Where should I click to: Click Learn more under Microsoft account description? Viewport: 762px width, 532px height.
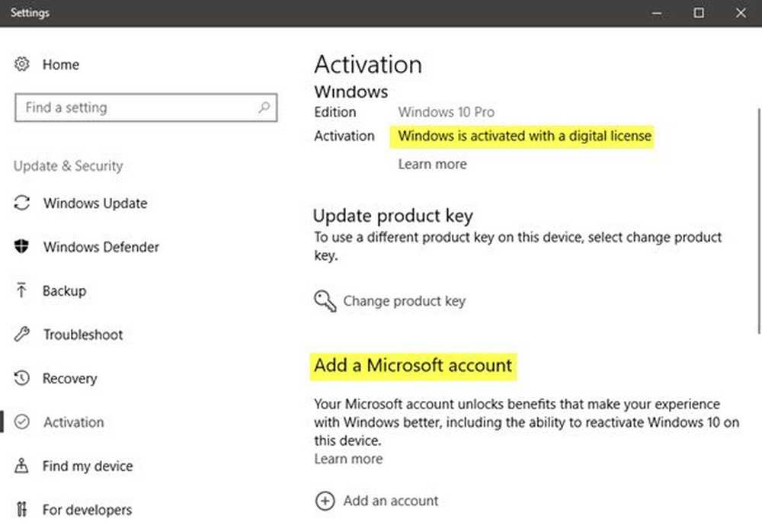[348, 459]
